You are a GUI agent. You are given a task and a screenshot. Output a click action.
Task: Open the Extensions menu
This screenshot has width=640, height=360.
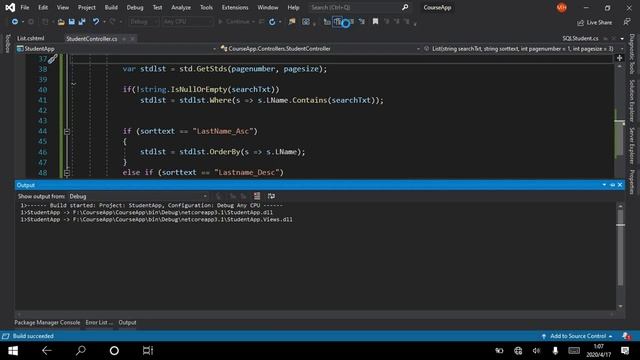pyautogui.click(x=235, y=7)
